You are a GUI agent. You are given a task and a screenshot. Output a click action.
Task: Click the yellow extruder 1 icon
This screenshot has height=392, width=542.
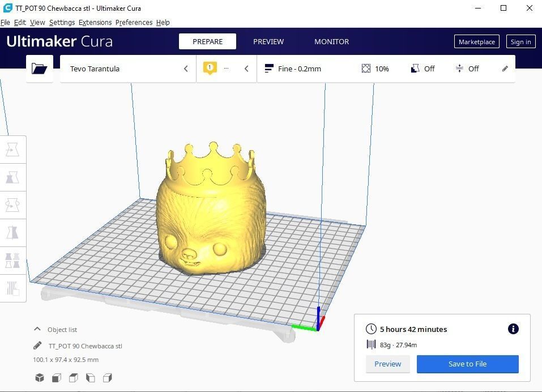[x=210, y=68]
